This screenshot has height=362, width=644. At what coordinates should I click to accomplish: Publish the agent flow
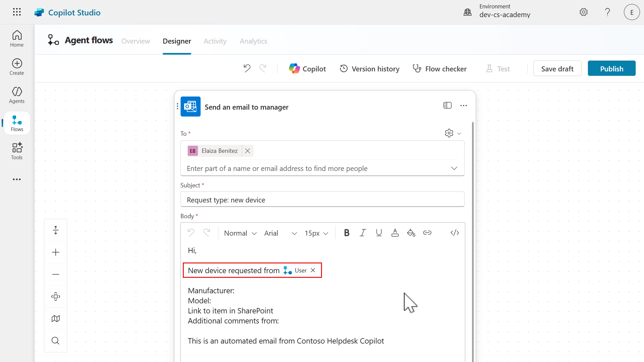click(611, 68)
